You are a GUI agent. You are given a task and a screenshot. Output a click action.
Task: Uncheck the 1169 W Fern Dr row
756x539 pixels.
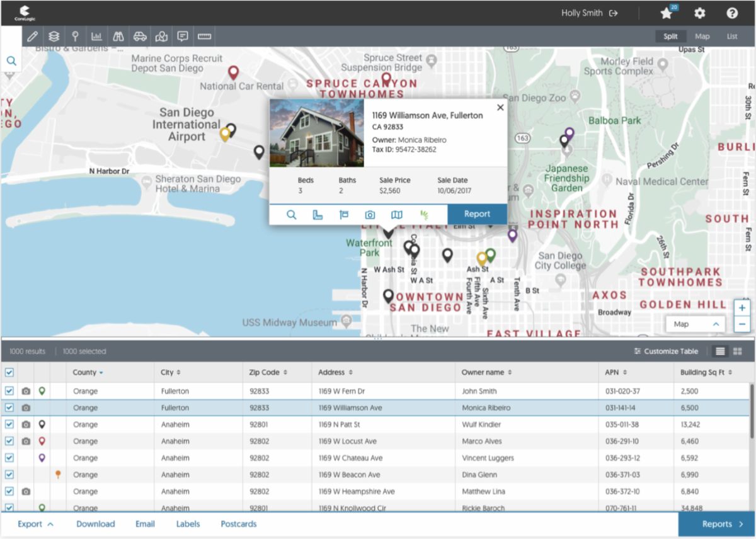(x=9, y=391)
